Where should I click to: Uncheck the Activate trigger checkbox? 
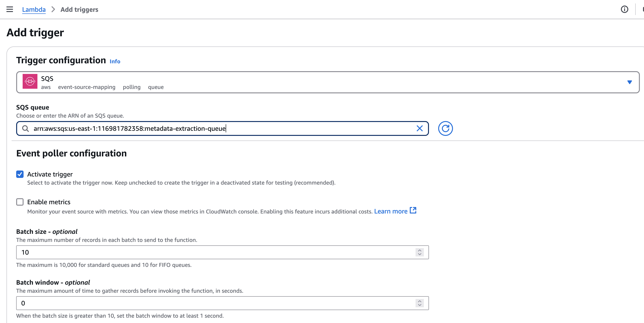click(x=20, y=174)
